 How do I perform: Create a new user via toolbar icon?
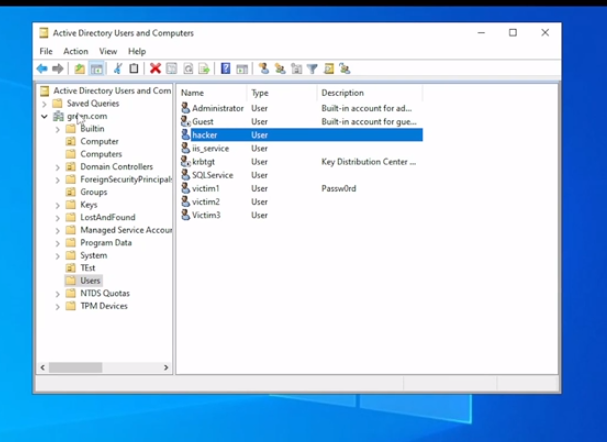(x=264, y=69)
